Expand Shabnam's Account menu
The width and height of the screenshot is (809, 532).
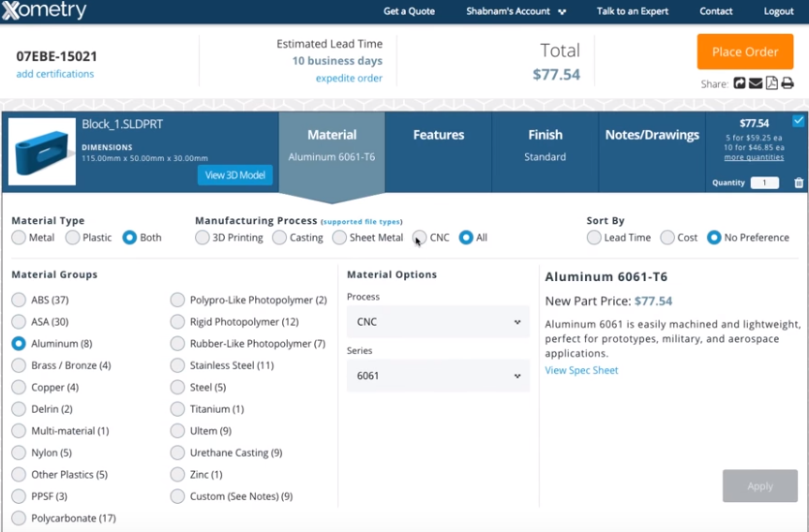[516, 11]
